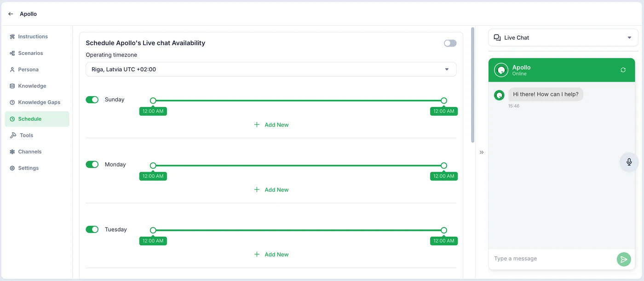644x281 pixels.
Task: Click the Scenarios sidebar icon
Action: click(x=12, y=53)
